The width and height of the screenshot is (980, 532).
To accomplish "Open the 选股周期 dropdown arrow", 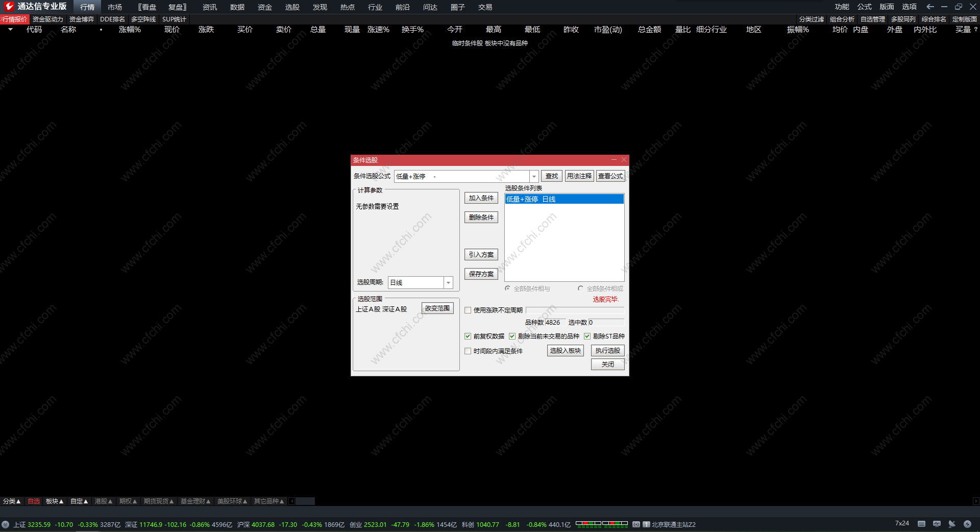I will (448, 282).
